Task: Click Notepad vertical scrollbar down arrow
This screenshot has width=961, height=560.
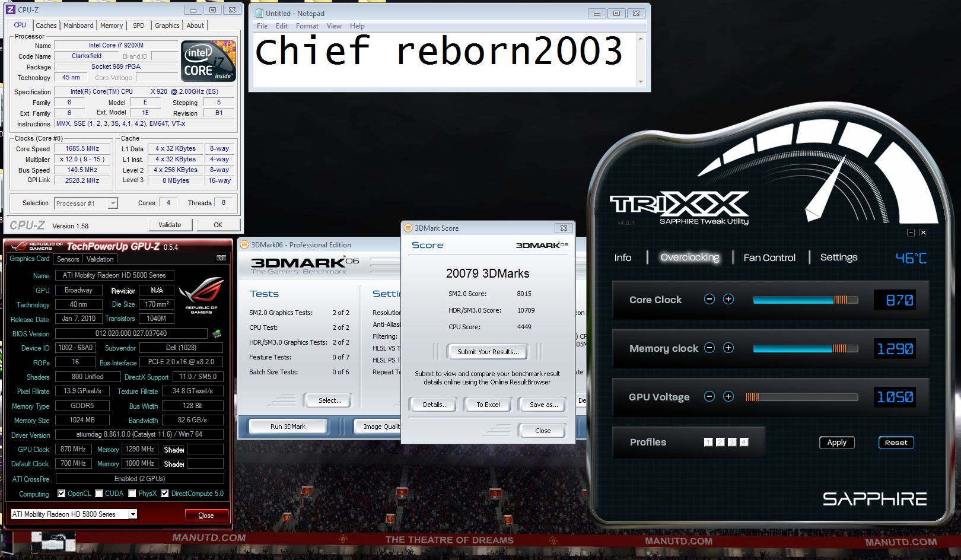Action: coord(641,82)
